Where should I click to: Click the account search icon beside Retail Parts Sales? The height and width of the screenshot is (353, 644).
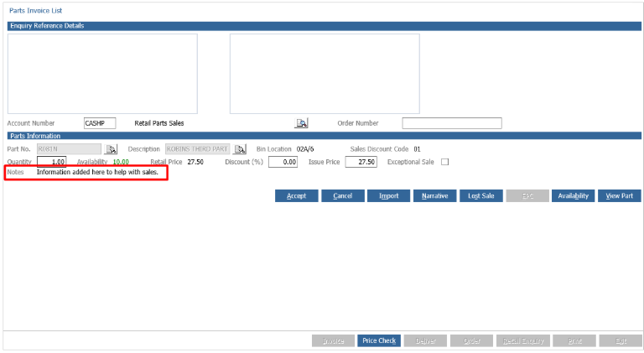pyautogui.click(x=301, y=123)
